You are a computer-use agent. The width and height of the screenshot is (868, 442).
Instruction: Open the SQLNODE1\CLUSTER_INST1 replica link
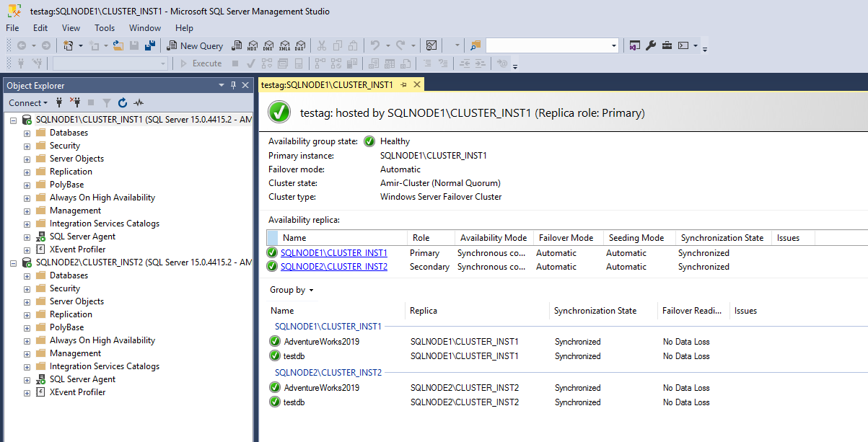[334, 253]
